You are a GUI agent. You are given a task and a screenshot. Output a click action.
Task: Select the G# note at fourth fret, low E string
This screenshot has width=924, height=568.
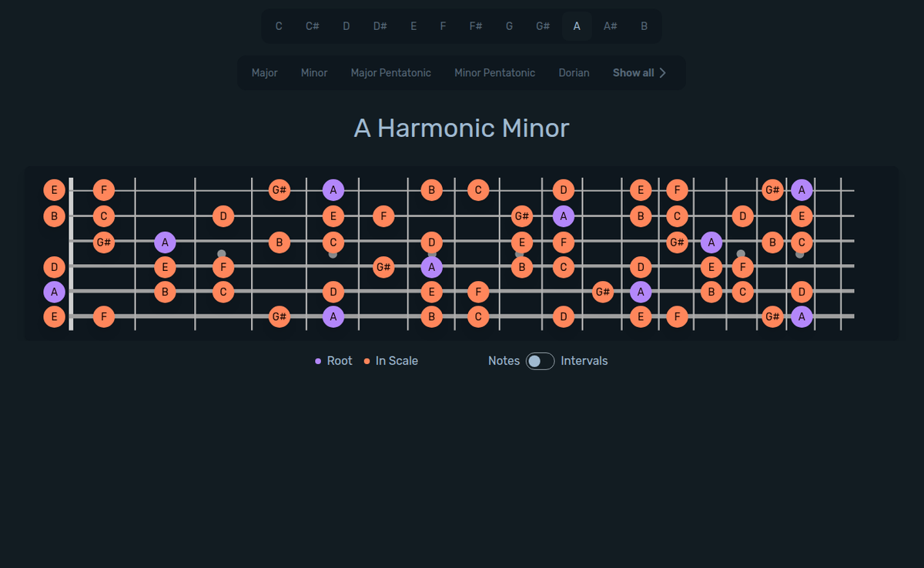tap(280, 316)
